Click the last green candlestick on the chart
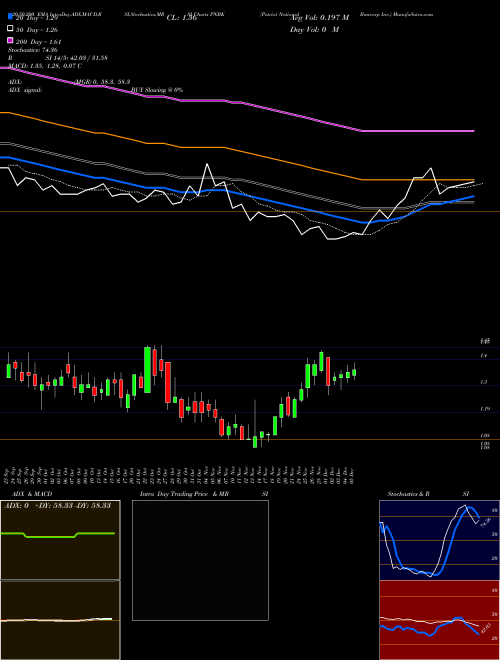The image size is (500, 660). (x=354, y=372)
